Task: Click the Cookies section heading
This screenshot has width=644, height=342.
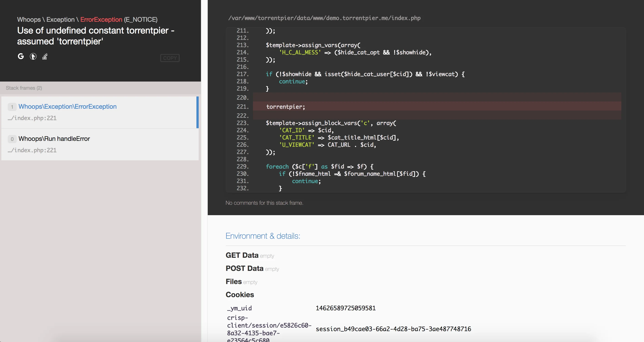Action: 240,294
